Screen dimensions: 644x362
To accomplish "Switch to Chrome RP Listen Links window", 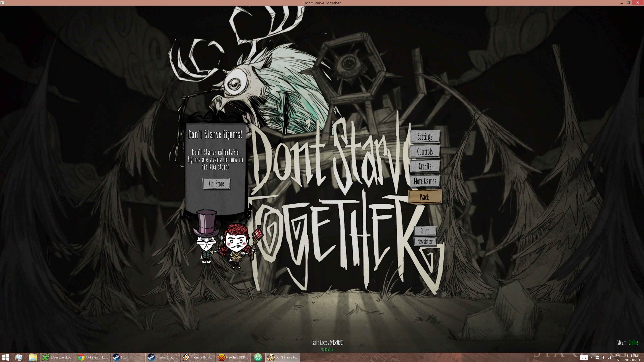I will (93, 357).
